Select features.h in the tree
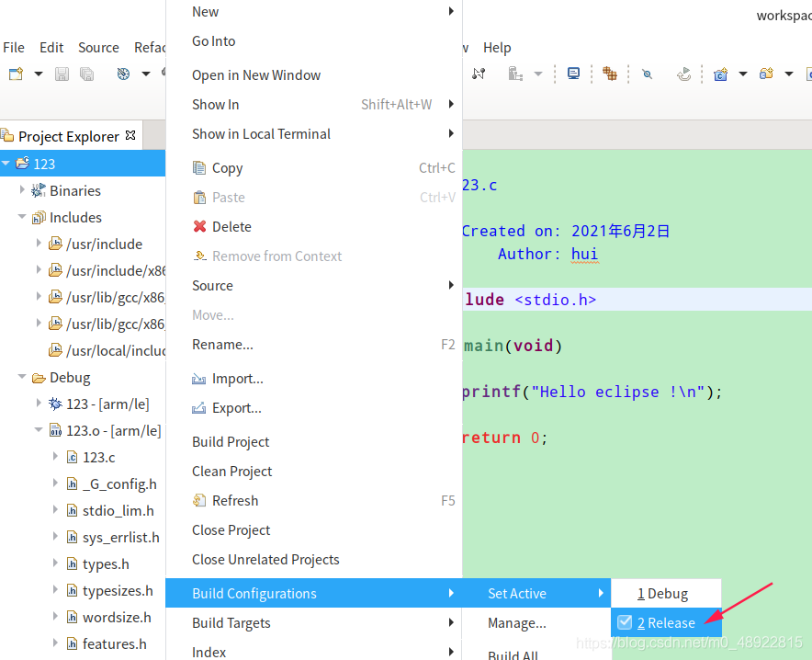This screenshot has width=812, height=660. click(x=115, y=644)
